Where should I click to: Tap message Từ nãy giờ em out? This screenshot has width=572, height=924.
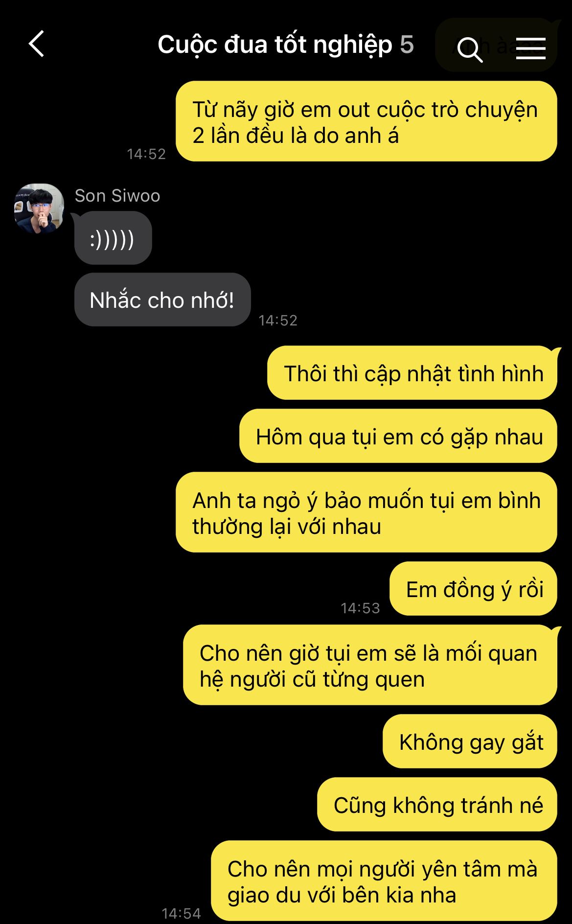pos(366,121)
